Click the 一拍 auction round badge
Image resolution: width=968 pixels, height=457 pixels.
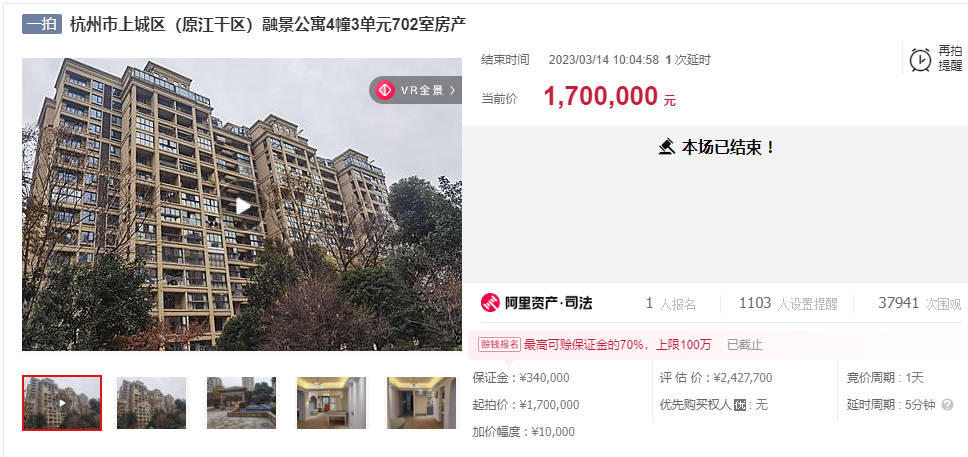click(x=42, y=24)
